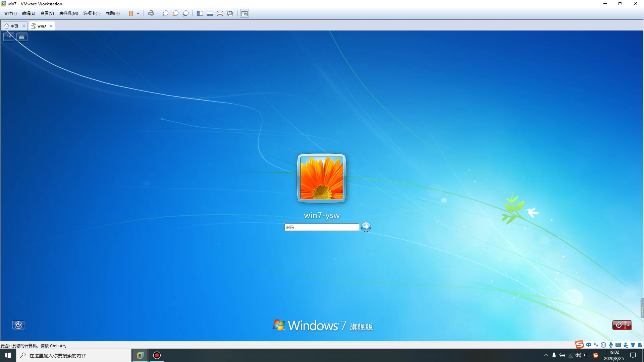Open the Windows notification center

(x=633, y=355)
